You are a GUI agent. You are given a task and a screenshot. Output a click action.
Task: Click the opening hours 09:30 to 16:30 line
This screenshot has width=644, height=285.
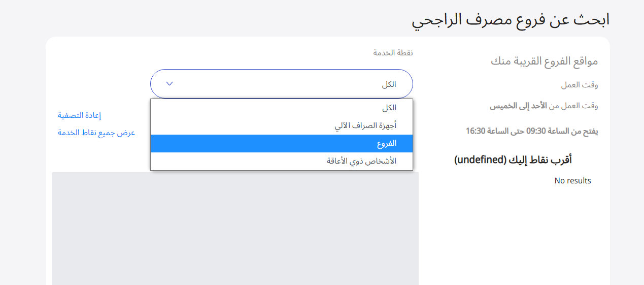pyautogui.click(x=532, y=131)
